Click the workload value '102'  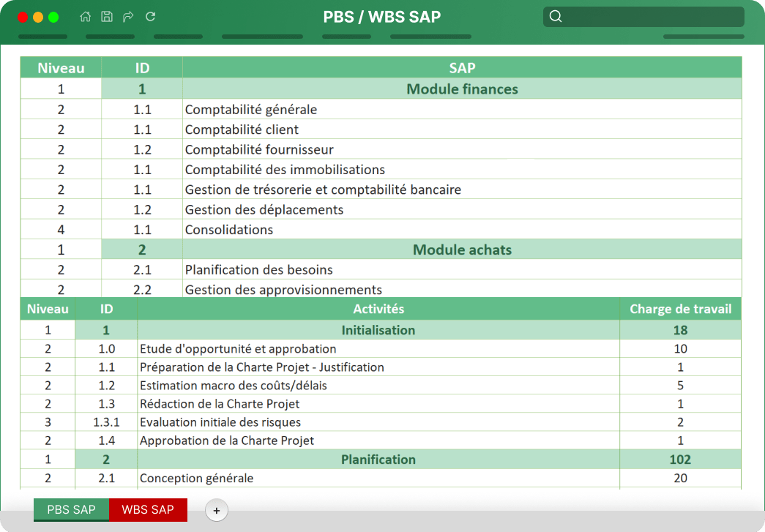tap(680, 460)
